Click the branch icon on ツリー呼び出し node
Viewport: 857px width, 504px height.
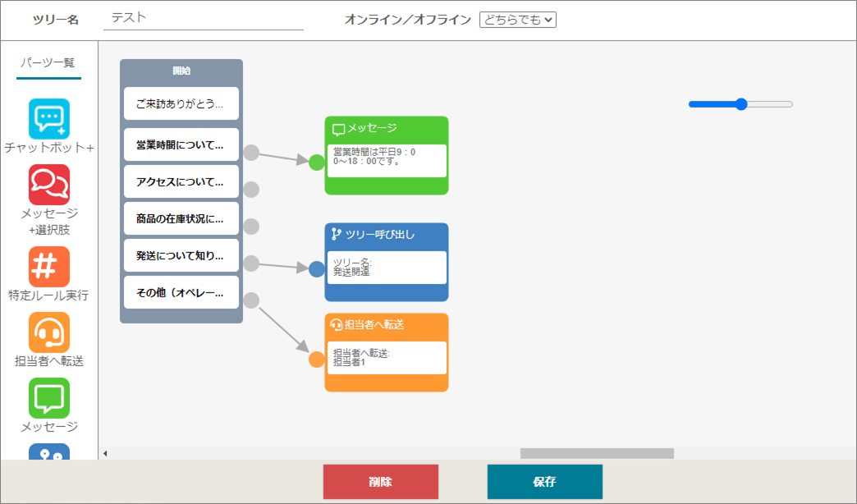(337, 235)
